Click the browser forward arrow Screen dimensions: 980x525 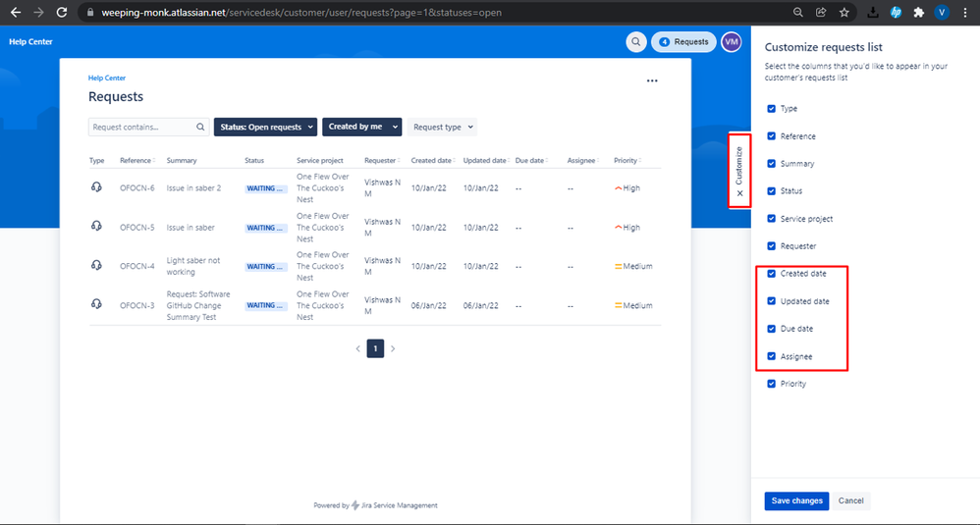pos(38,13)
